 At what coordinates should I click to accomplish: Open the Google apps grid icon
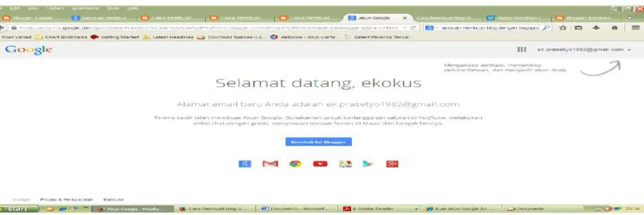click(x=522, y=49)
